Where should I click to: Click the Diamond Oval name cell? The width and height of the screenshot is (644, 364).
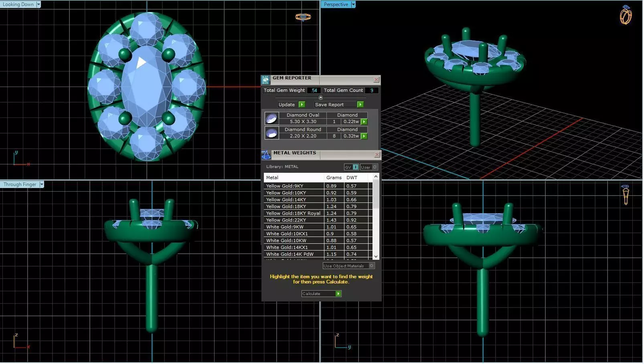click(x=303, y=115)
